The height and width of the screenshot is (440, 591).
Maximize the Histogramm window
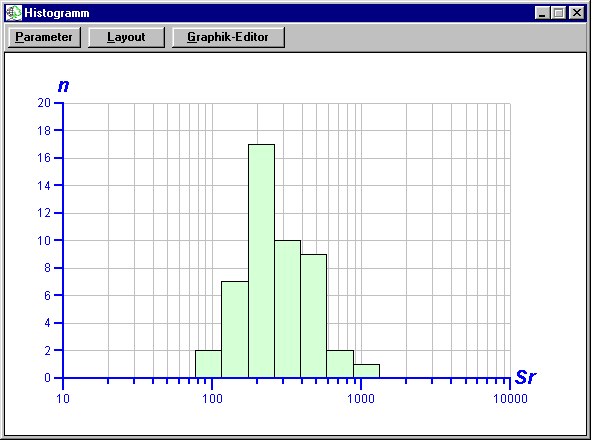[559, 13]
